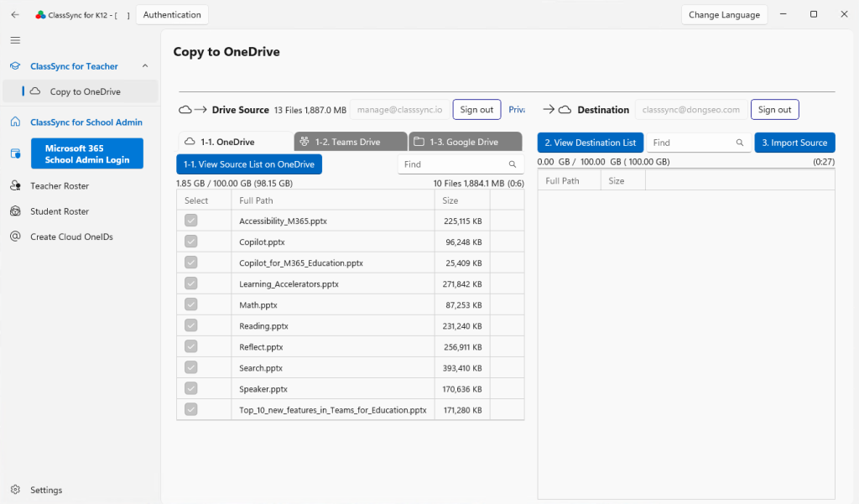Click 2. View Destination List button
859x504 pixels.
591,143
